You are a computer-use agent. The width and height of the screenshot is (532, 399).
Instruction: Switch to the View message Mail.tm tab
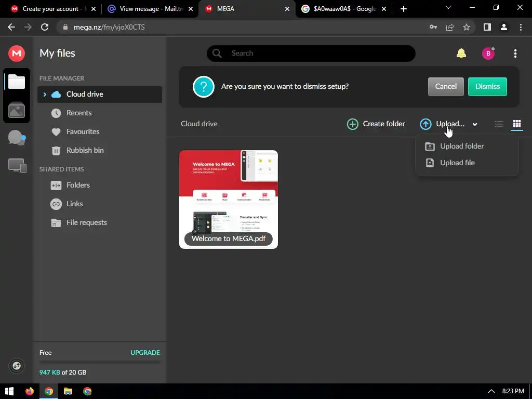pos(150,9)
